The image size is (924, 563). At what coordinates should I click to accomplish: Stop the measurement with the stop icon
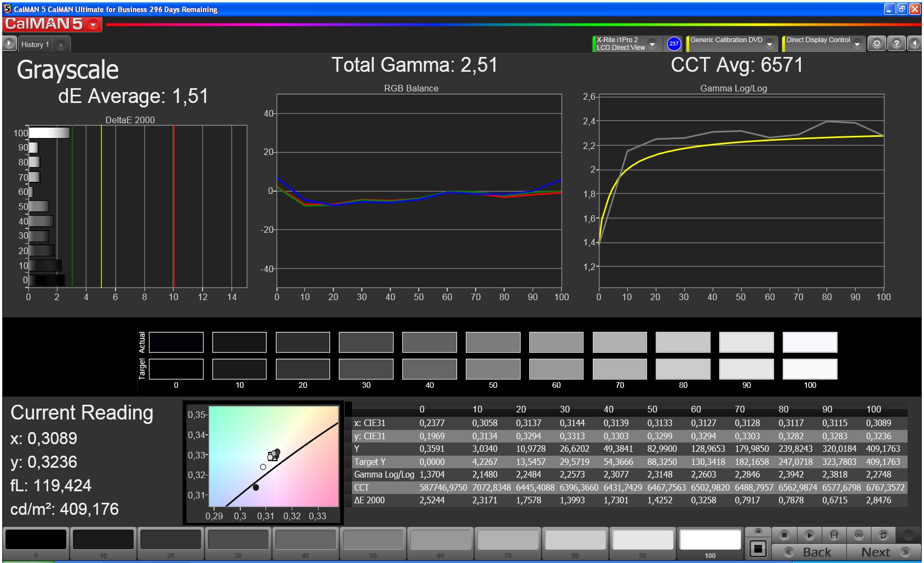tap(784, 535)
